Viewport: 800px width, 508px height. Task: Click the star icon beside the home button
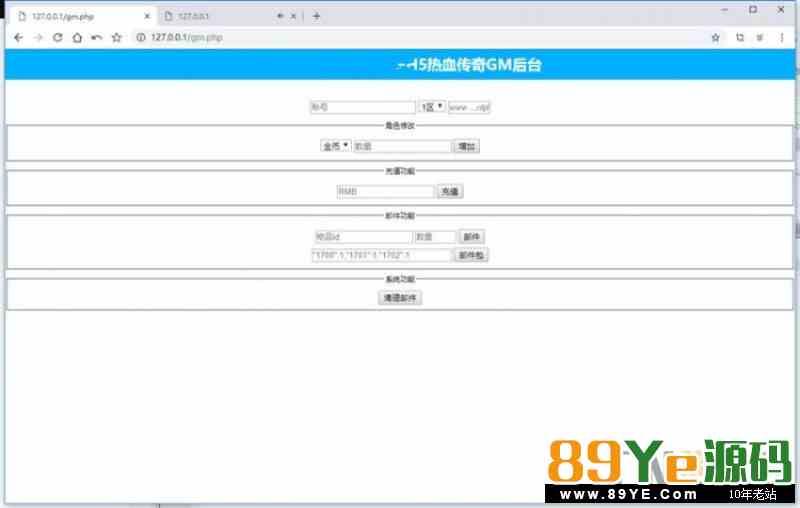(116, 38)
